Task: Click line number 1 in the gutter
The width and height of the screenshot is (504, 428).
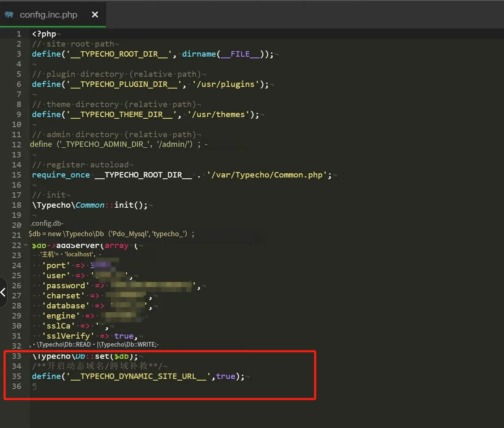Action: (x=18, y=34)
